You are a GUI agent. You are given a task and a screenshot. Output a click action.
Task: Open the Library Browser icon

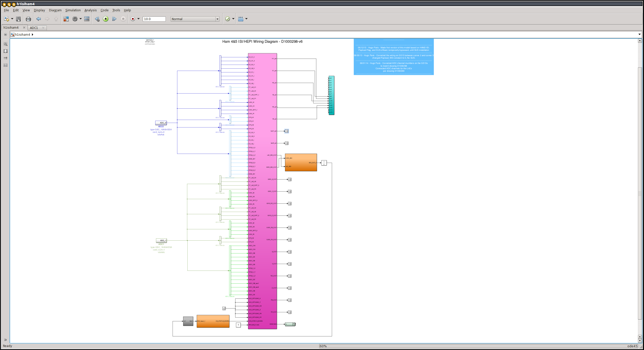(x=66, y=19)
